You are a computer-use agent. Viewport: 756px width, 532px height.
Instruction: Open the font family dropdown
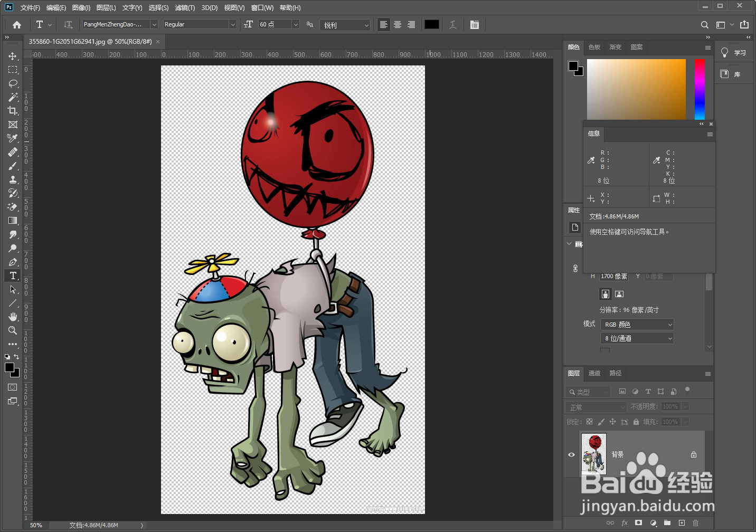154,24
